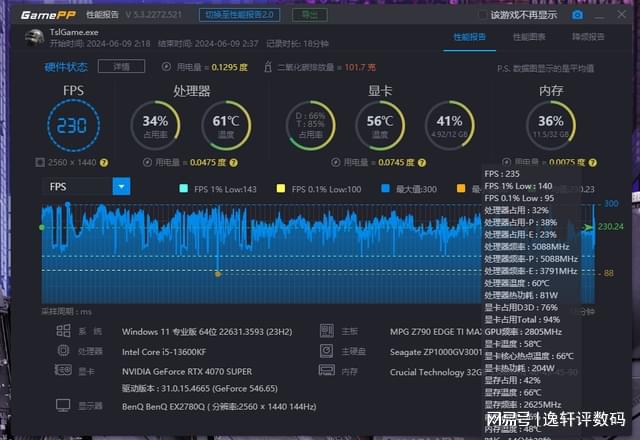Toggle the 该游戏不再显示 checkbox
640x440 pixels.
click(483, 15)
